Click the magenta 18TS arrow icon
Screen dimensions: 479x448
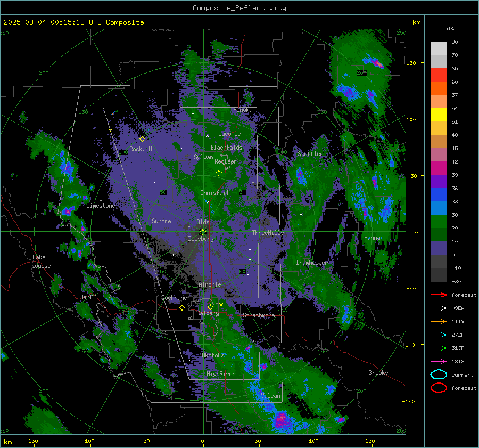439,362
